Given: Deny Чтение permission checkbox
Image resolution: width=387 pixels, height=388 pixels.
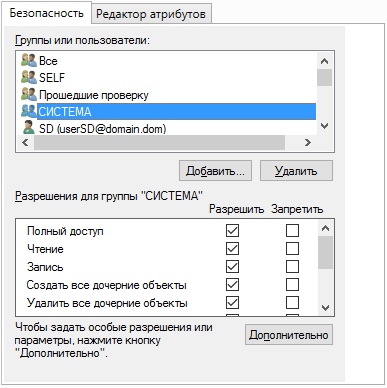Looking at the screenshot, I should pyautogui.click(x=292, y=248).
